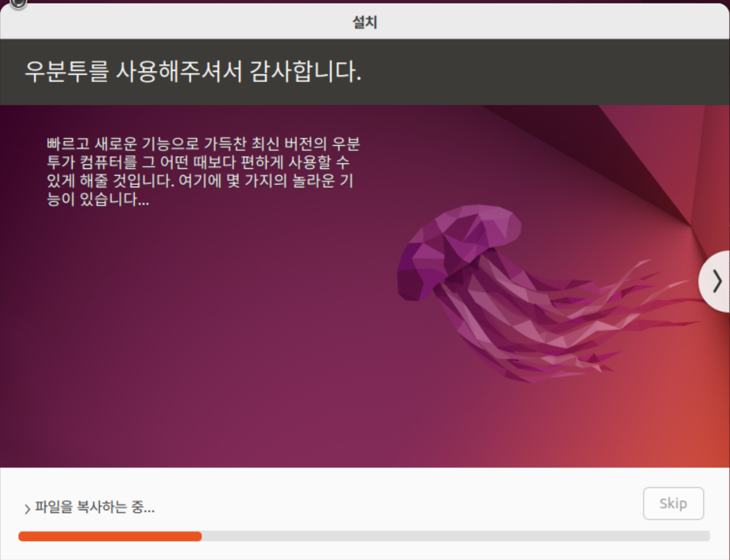Advance to the next slideshow slide
The image size is (730, 560).
click(x=715, y=281)
